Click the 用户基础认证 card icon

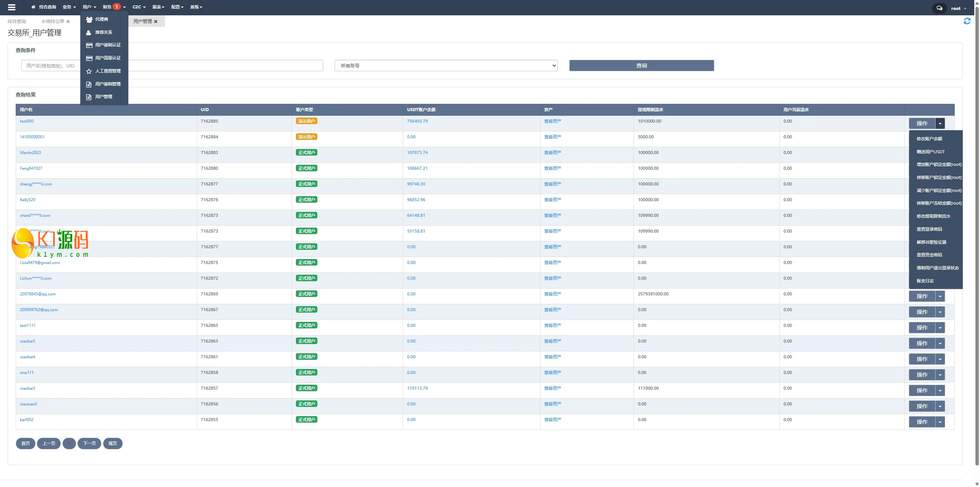pyautogui.click(x=89, y=45)
